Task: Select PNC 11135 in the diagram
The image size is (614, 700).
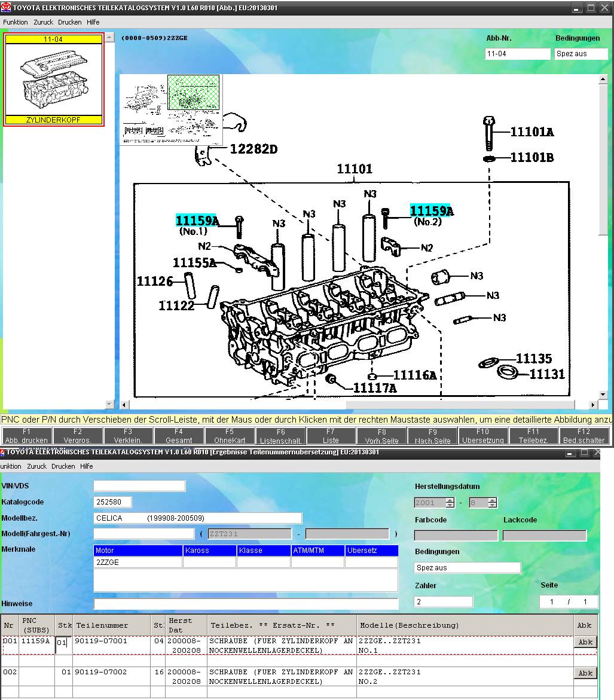Action: click(x=534, y=359)
